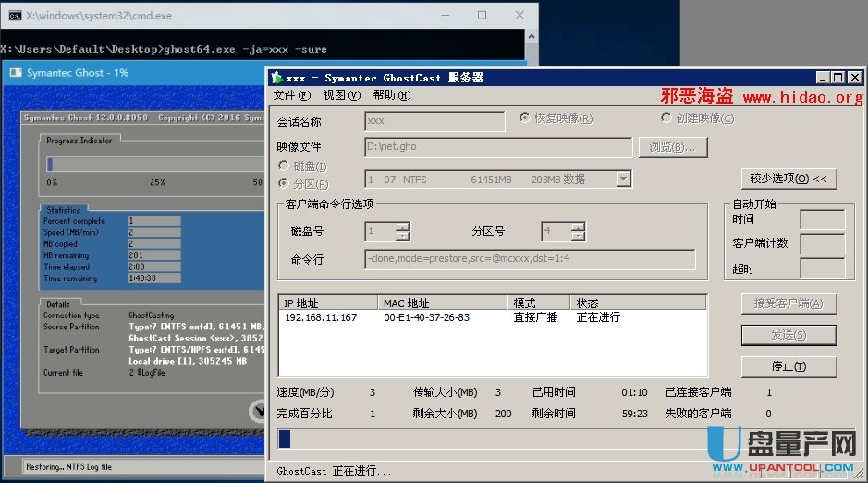Viewport: 868px width, 483px height.
Task: Click the 会话名称 input field
Action: click(x=434, y=121)
